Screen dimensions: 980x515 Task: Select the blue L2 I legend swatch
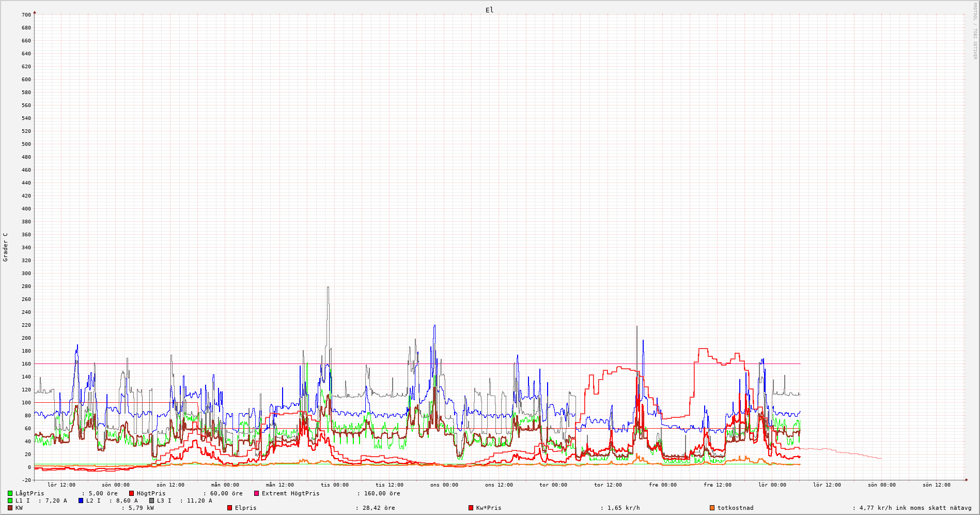click(81, 501)
